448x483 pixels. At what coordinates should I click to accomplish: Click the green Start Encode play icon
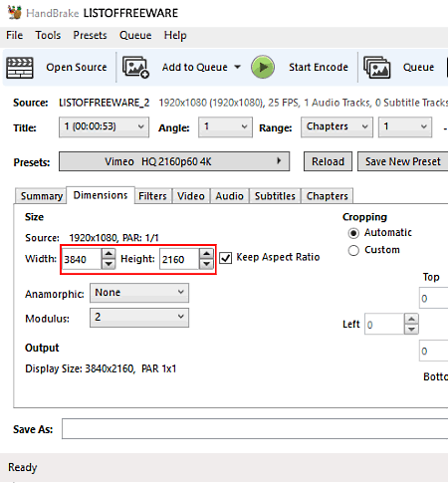pos(263,67)
